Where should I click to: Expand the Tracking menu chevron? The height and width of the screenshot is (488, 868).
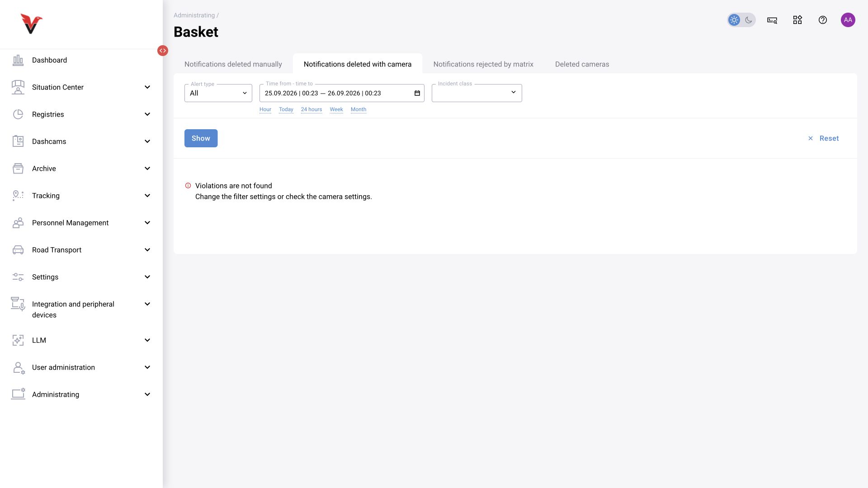pyautogui.click(x=147, y=196)
